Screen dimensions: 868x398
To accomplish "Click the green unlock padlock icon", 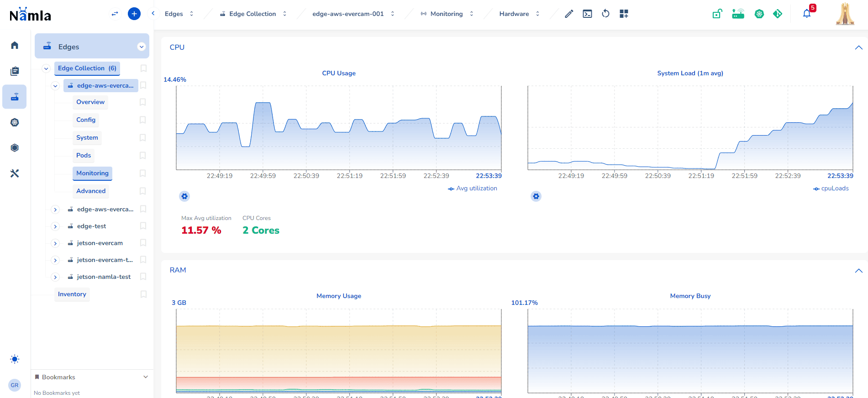I will 717,14.
